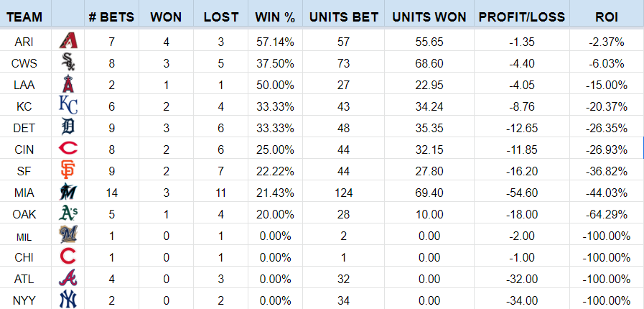Select the PROFIT/LOSS column header
This screenshot has width=644, height=309.
[x=522, y=17]
